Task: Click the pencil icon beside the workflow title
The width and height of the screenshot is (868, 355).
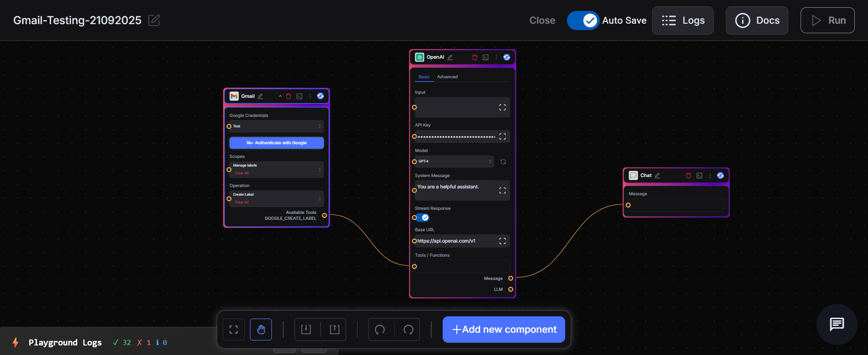Action: (154, 20)
